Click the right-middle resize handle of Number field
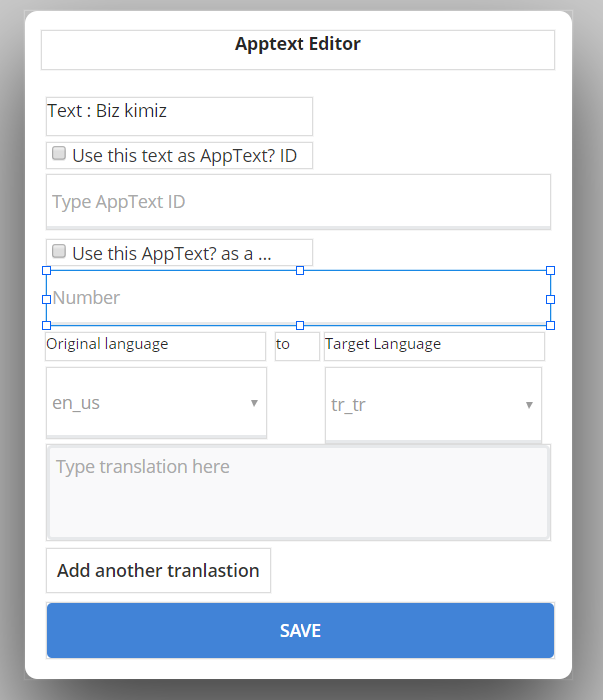This screenshot has width=603, height=700. tap(551, 298)
